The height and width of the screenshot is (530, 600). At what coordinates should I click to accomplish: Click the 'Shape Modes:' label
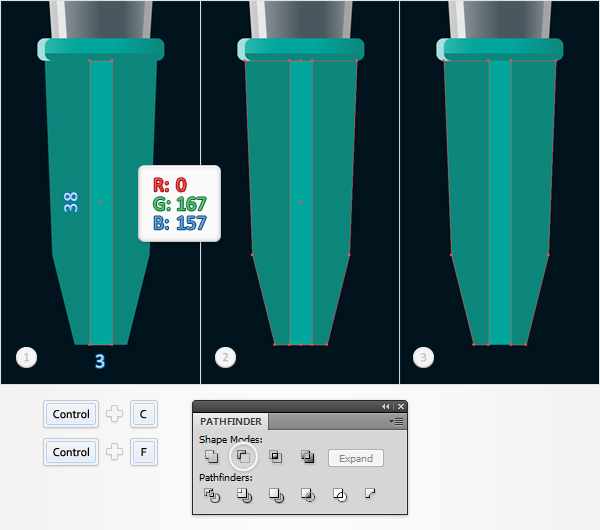click(231, 439)
